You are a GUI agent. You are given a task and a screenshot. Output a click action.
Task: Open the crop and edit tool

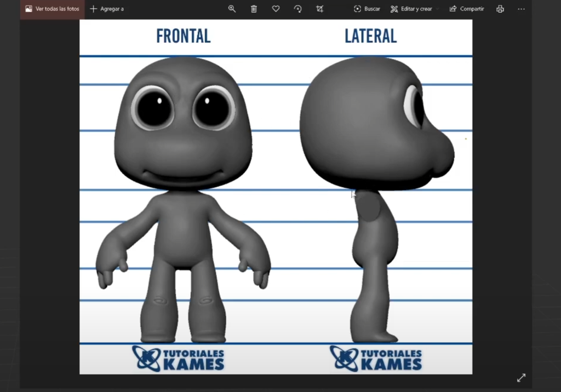point(319,9)
